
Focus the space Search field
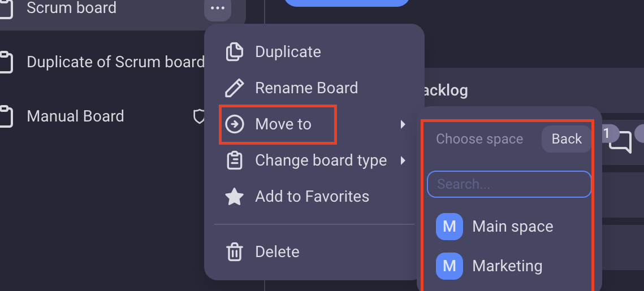(509, 184)
